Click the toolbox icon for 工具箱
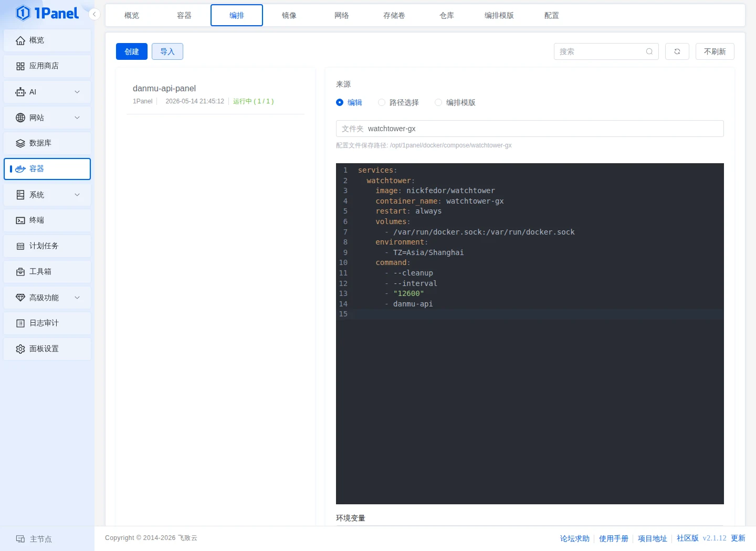This screenshot has height=551, width=756. (x=20, y=272)
